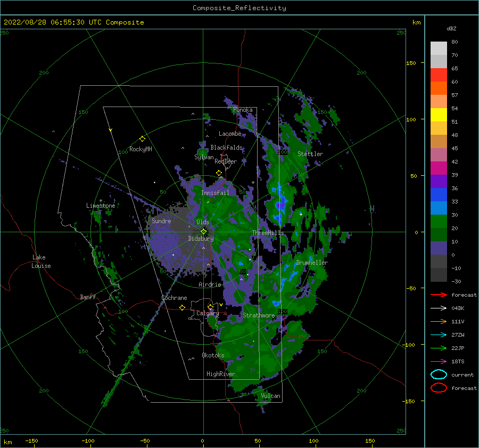Click the Strathmore town label
Screen dimensions: 479x448
tap(259, 315)
